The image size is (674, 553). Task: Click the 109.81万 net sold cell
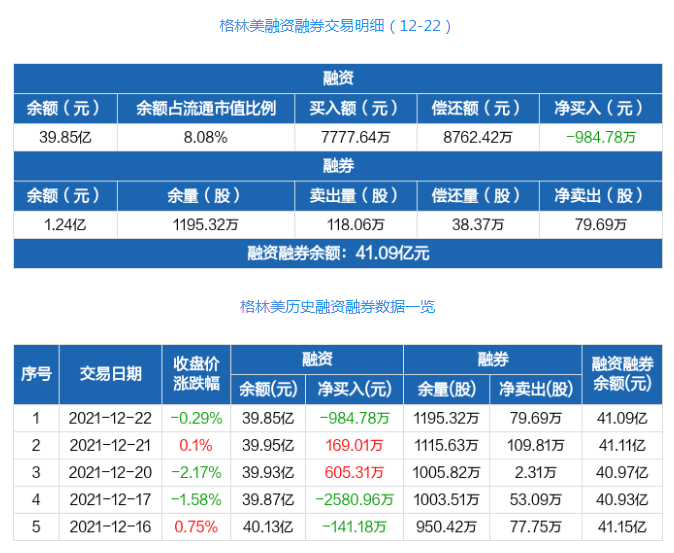[536, 446]
